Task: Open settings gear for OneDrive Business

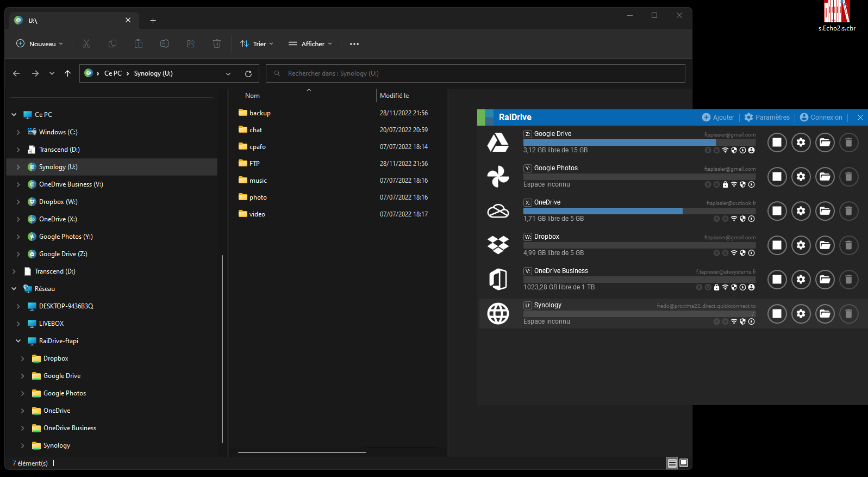Action: click(x=801, y=280)
